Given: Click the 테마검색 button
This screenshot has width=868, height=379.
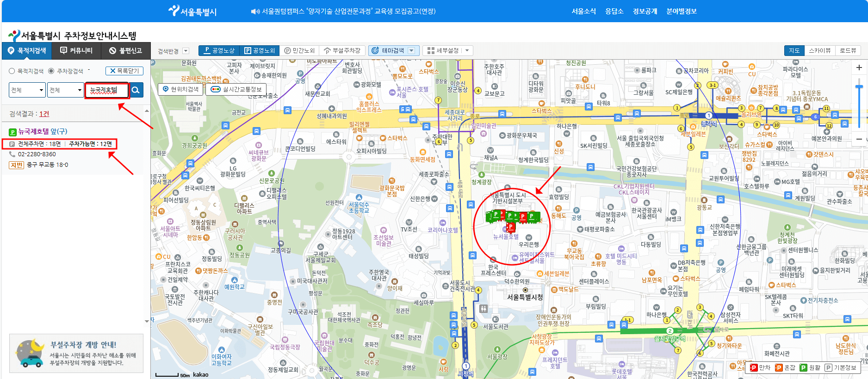Looking at the screenshot, I should pos(393,50).
